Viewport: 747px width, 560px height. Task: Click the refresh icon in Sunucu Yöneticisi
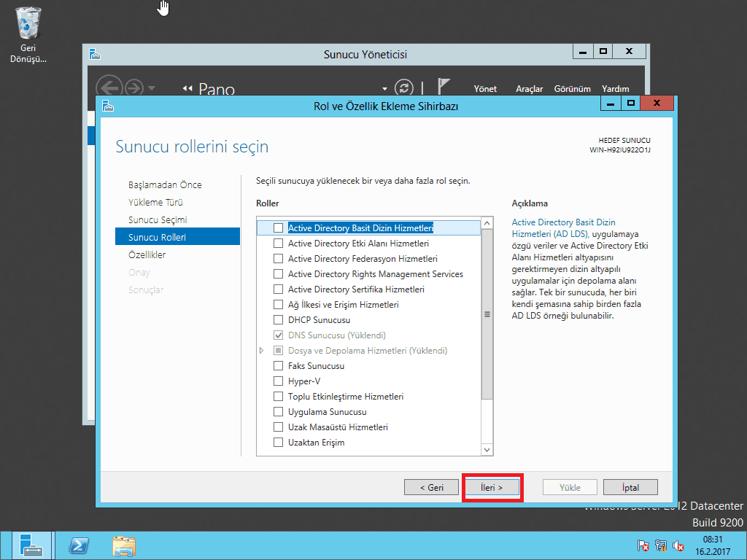[403, 87]
